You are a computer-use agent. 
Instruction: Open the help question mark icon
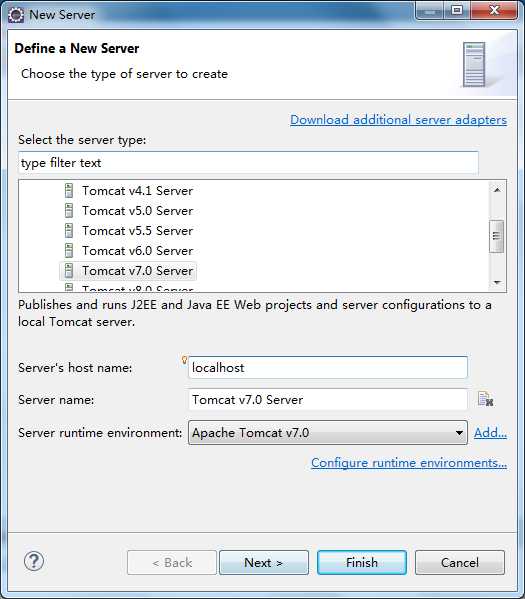tap(34, 561)
